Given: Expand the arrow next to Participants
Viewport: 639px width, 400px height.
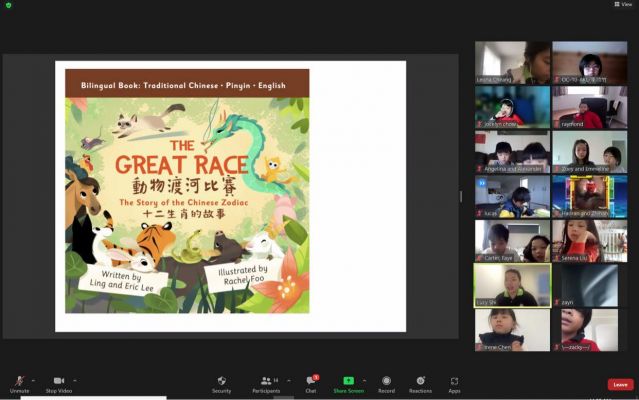Looking at the screenshot, I should point(289,381).
